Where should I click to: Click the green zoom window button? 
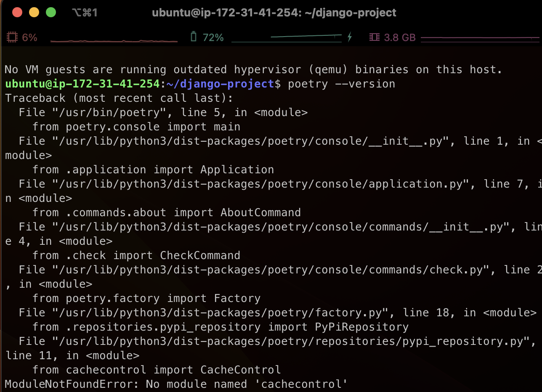[x=51, y=13]
